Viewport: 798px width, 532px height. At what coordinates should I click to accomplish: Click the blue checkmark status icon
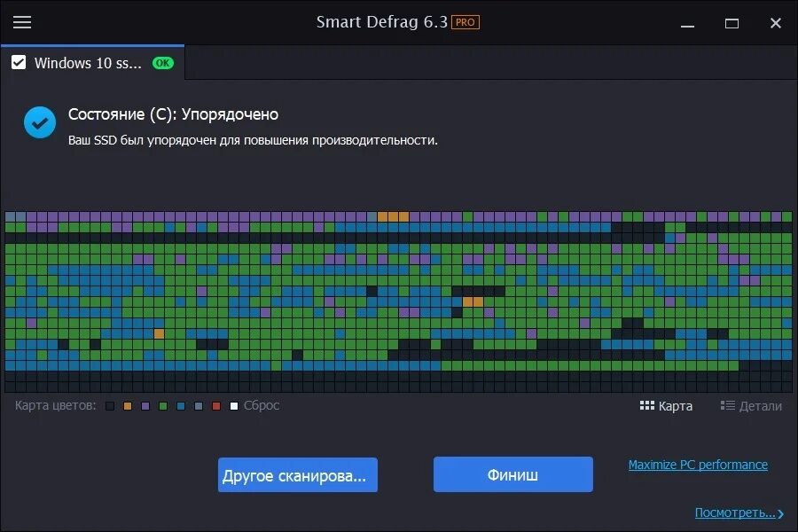pos(40,122)
